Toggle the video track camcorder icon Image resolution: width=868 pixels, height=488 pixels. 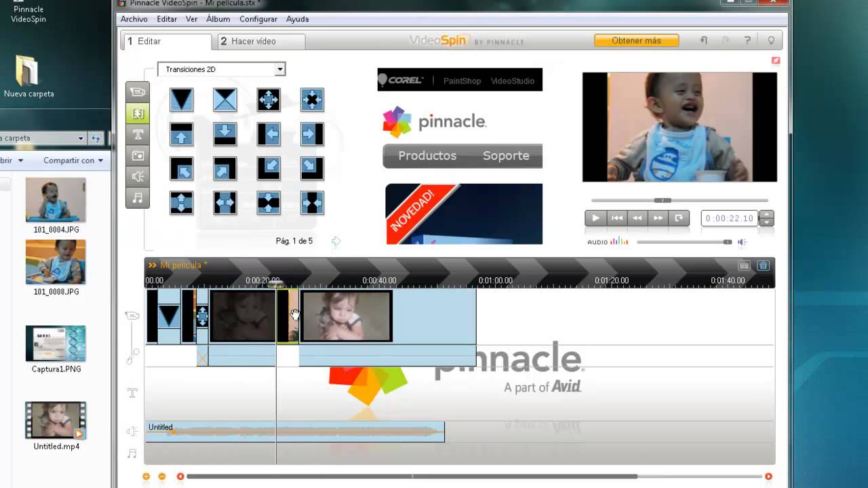point(132,316)
